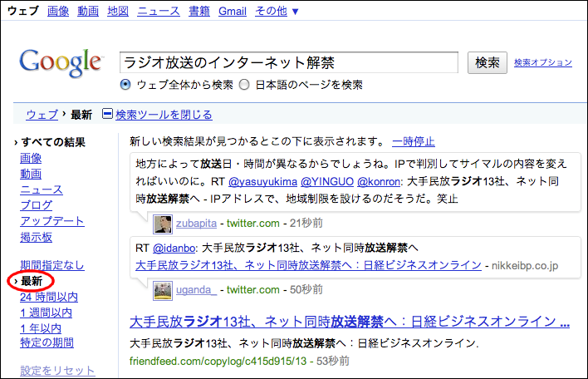The image size is (588, 379).
Task: Limit results to 1 年以内
Action: coord(41,329)
